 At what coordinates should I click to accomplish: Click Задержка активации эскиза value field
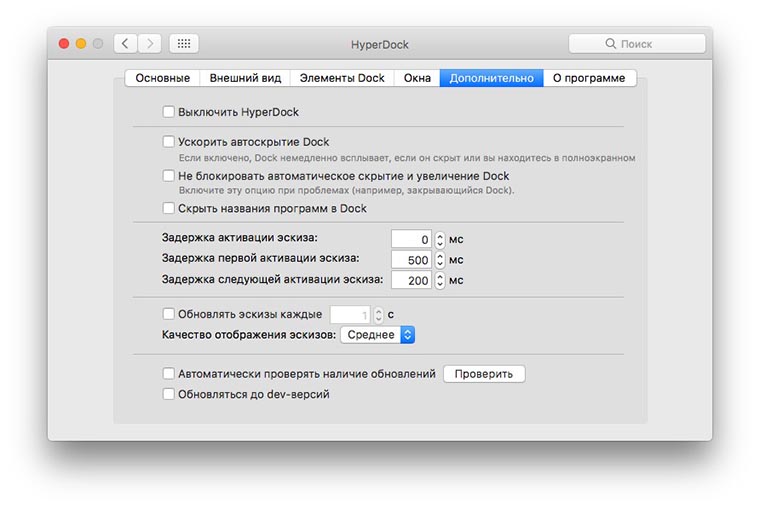coord(411,239)
